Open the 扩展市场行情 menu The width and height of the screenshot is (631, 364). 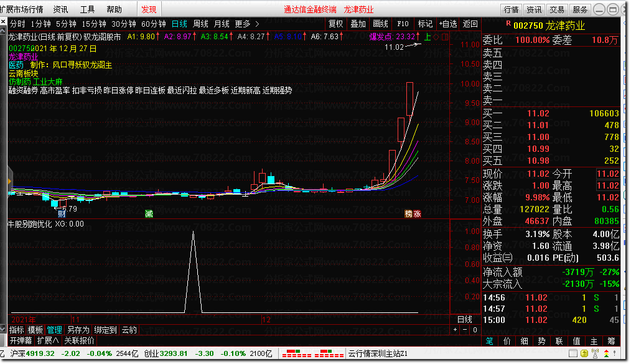[22, 9]
